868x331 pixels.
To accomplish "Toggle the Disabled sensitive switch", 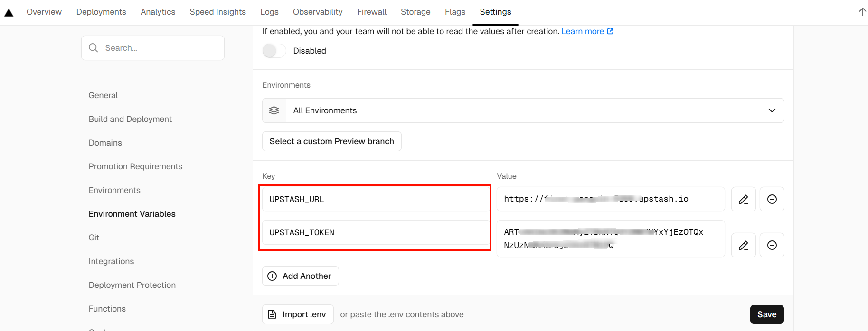I will click(274, 51).
